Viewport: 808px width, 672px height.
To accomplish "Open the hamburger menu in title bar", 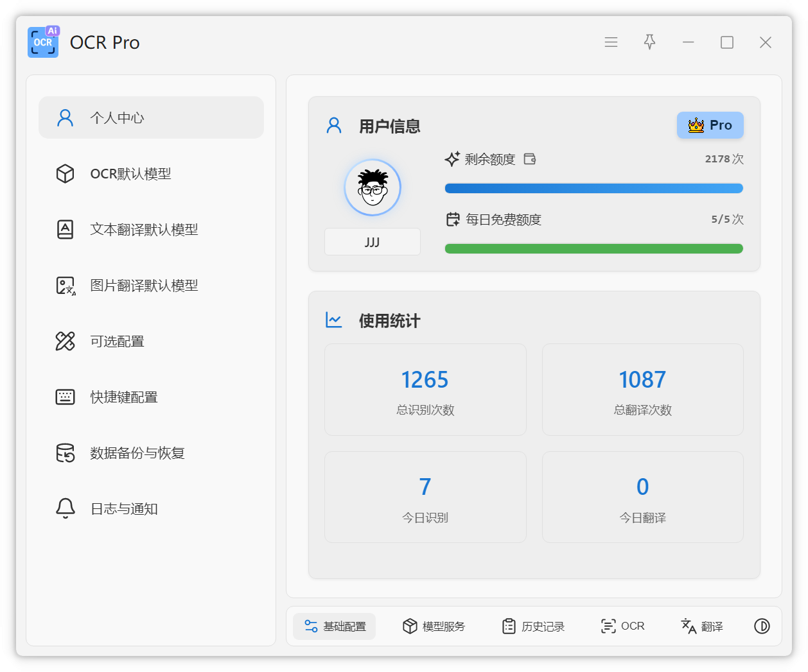I will 611,42.
